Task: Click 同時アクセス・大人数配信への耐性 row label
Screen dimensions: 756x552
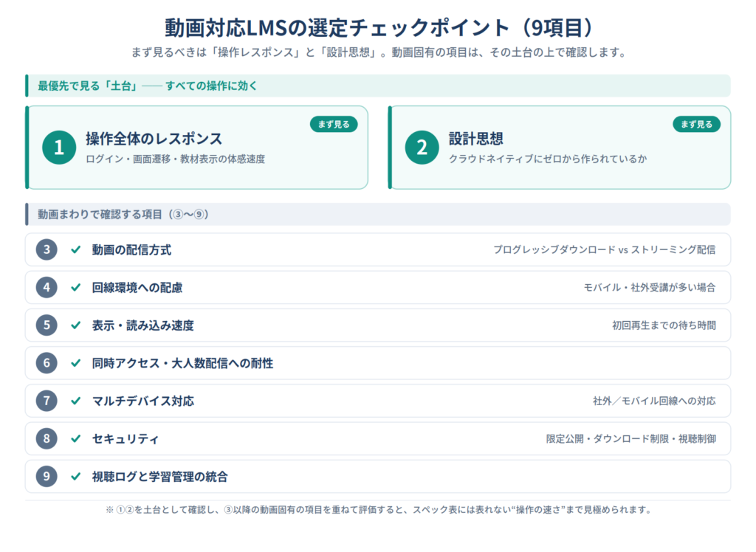Action: [183, 363]
